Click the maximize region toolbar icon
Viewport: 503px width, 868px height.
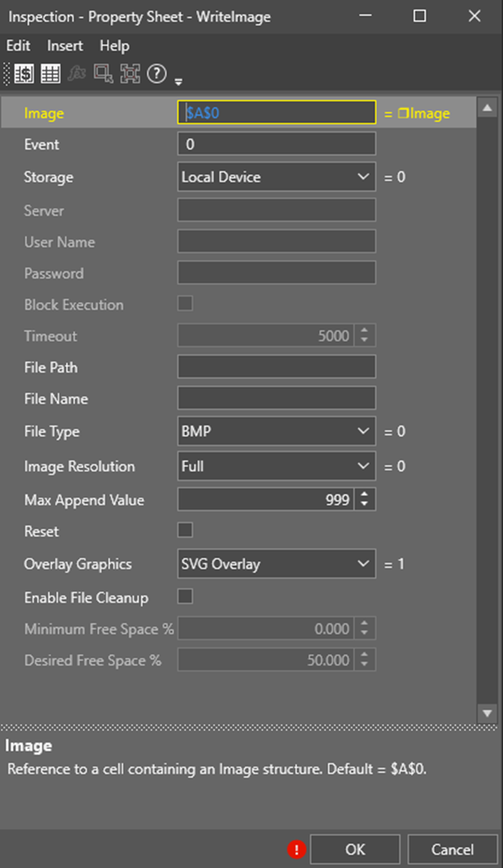pos(130,74)
